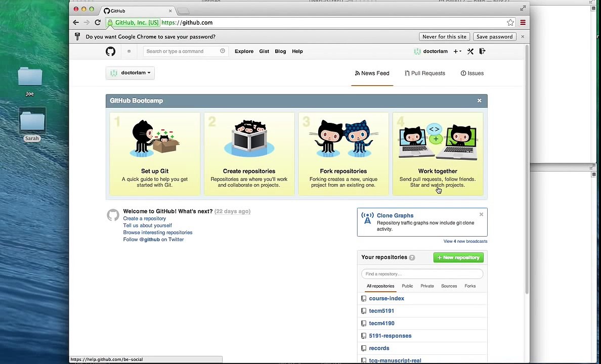Click the browser forward arrow
Screen dimensions: 601x364
pyautogui.click(x=87, y=23)
